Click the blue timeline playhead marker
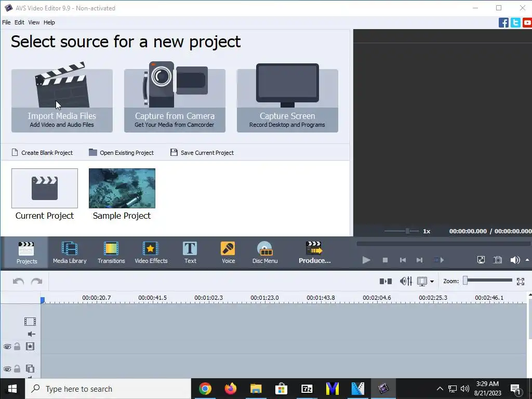 pos(43,300)
